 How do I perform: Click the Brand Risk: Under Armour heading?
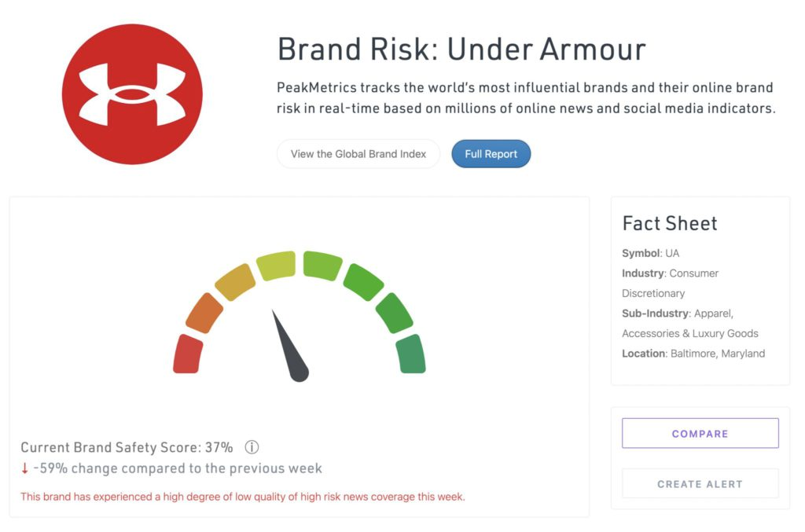click(x=461, y=50)
